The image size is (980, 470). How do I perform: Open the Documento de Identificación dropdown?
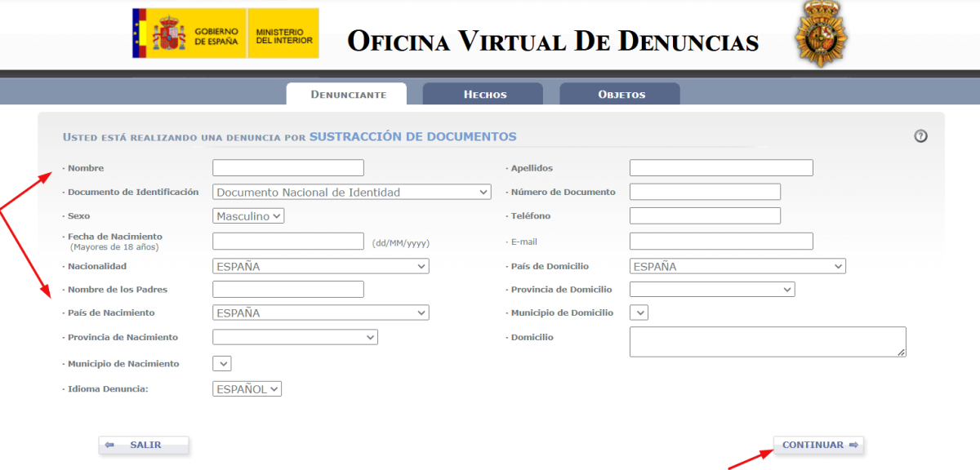tap(351, 191)
